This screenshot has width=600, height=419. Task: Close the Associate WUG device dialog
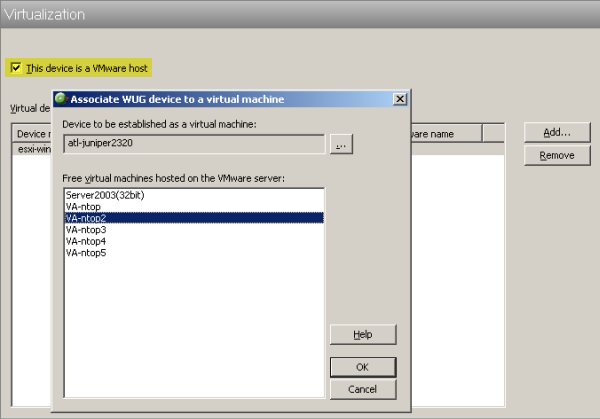point(400,99)
